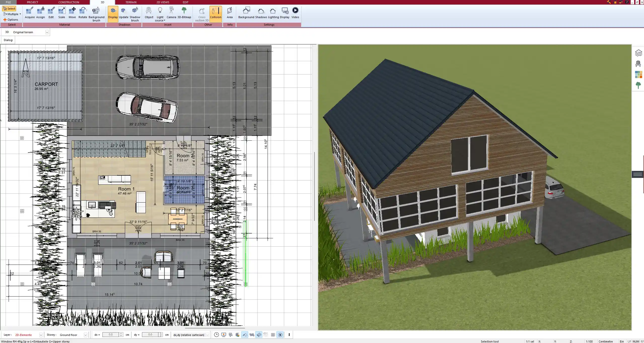The height and width of the screenshot is (343, 644).
Task: Open the Original terrain view dropdown
Action: click(47, 32)
